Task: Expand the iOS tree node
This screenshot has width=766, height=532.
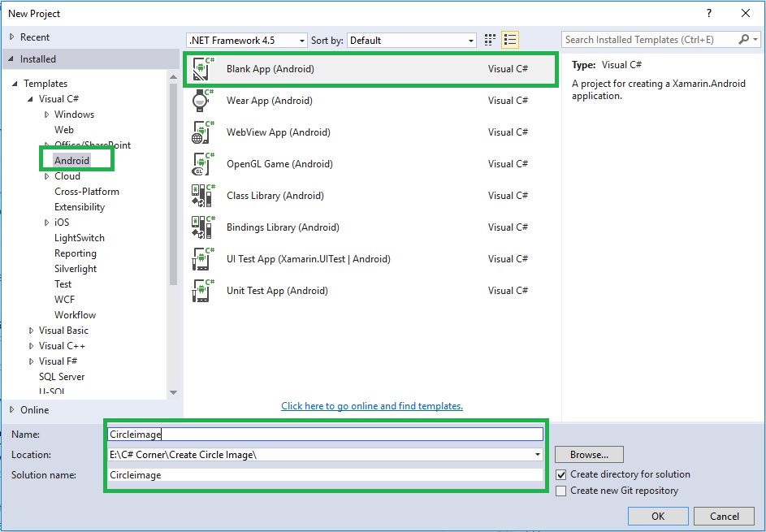Action: [x=46, y=223]
